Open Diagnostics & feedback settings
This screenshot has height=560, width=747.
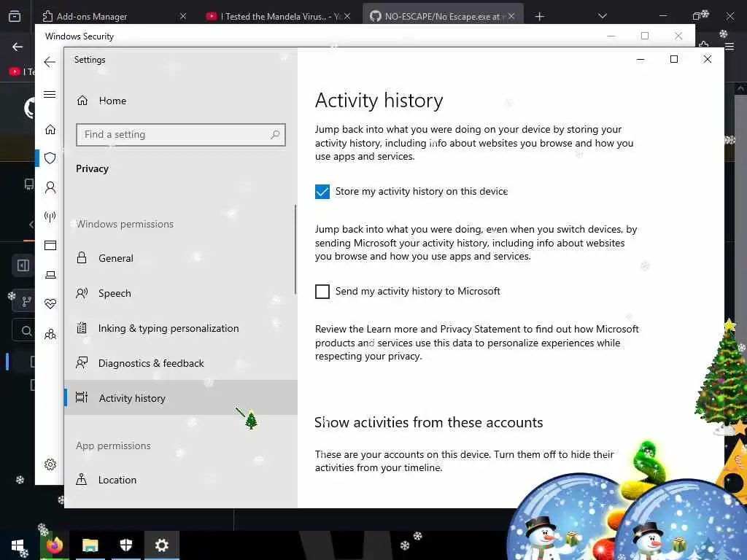pos(181,363)
